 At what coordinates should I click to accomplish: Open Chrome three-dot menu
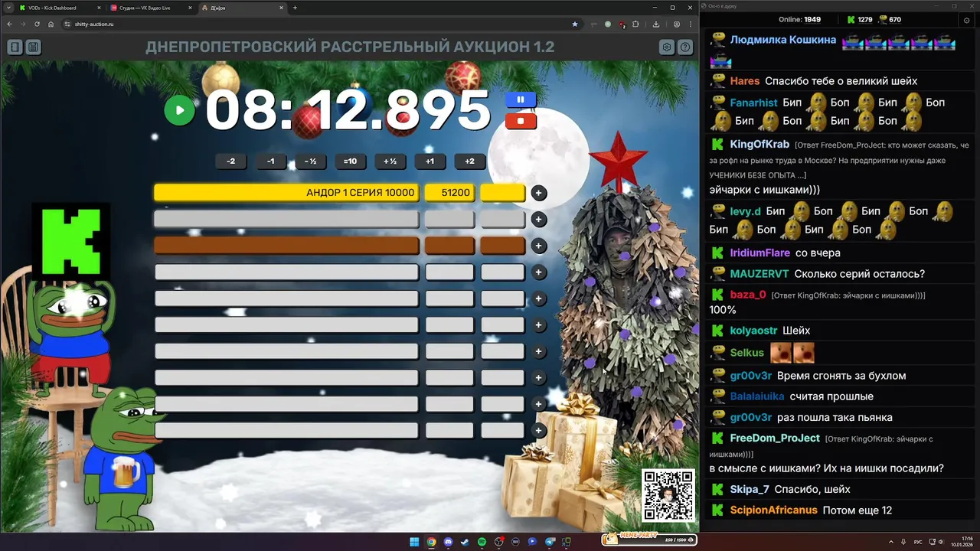pyautogui.click(x=691, y=24)
